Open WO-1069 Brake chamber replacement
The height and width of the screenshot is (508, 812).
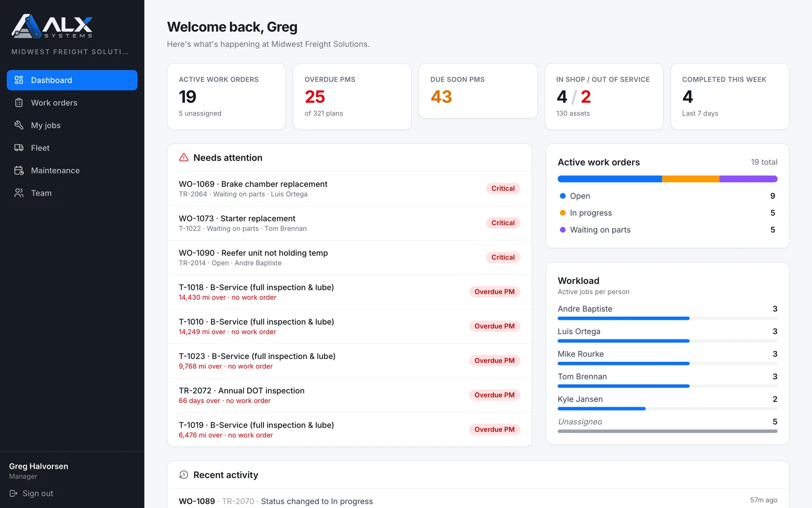[x=350, y=189]
